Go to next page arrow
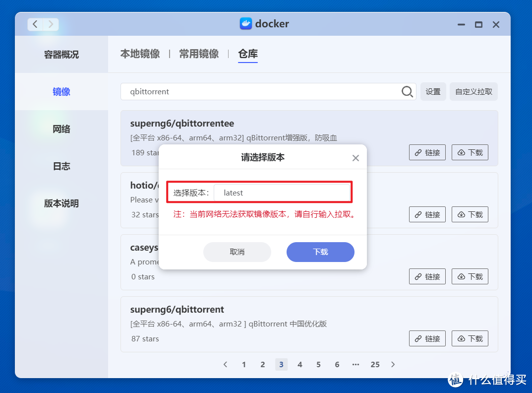 pyautogui.click(x=393, y=364)
